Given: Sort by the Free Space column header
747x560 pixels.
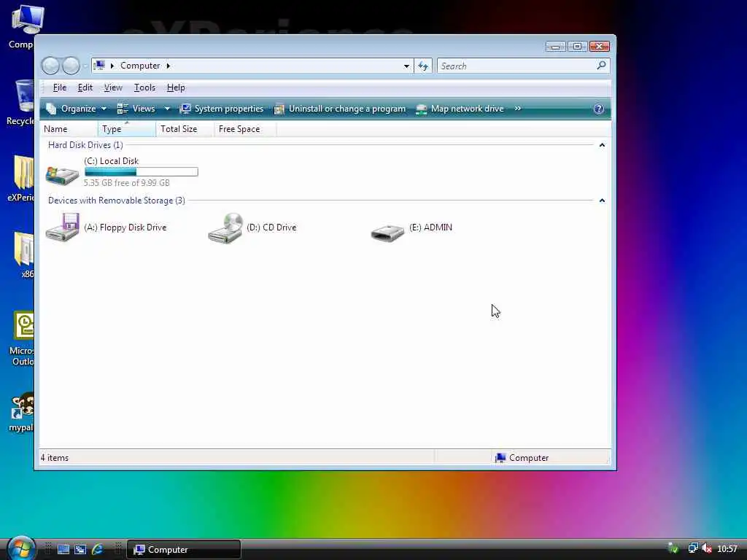Looking at the screenshot, I should tap(245, 129).
